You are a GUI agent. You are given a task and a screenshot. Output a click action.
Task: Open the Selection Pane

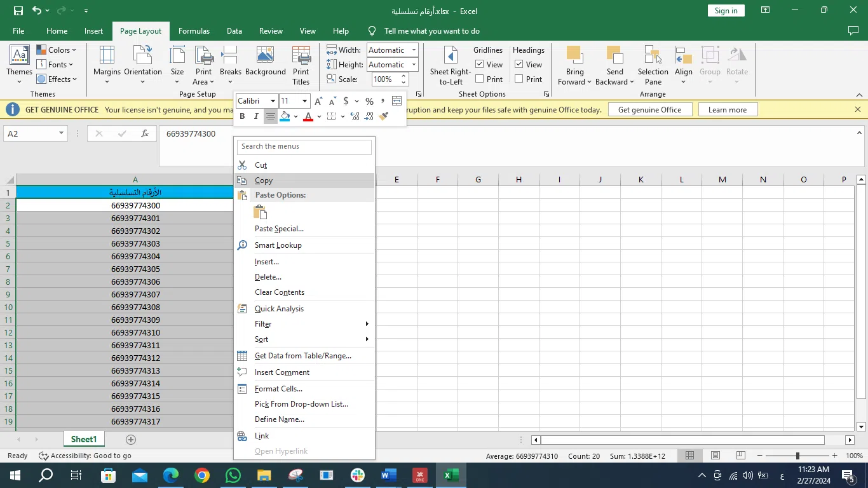pos(653,65)
